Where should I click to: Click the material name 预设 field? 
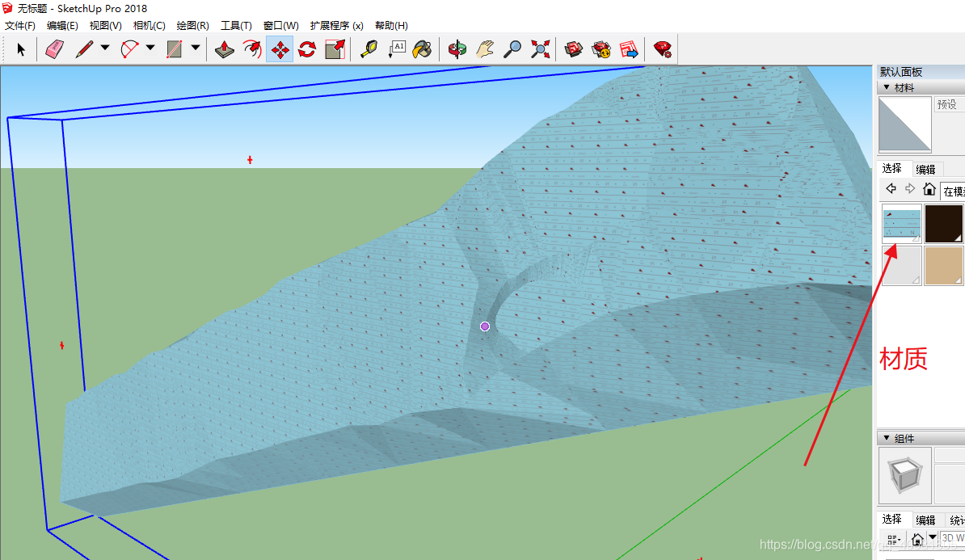(950, 104)
